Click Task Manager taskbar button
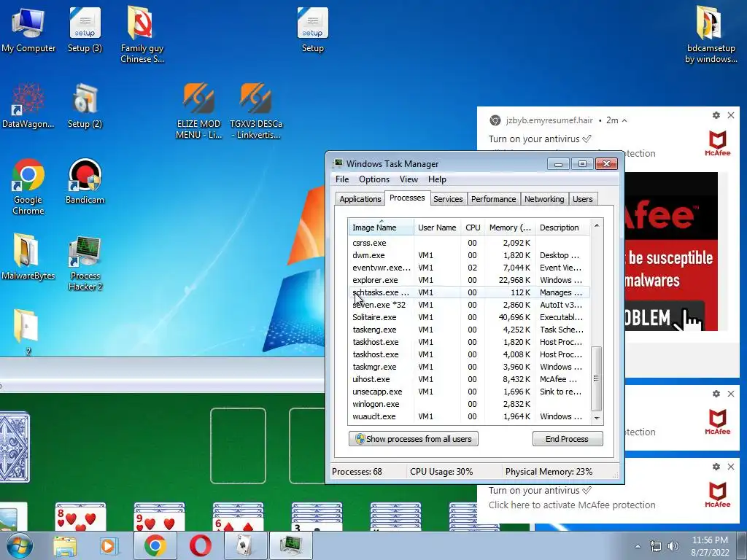The width and height of the screenshot is (747, 560). click(291, 545)
